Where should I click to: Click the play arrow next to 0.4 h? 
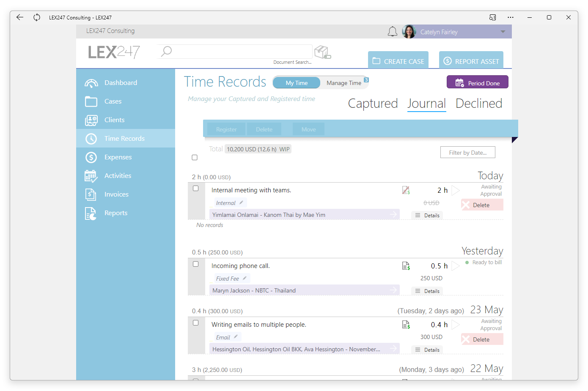[456, 325]
